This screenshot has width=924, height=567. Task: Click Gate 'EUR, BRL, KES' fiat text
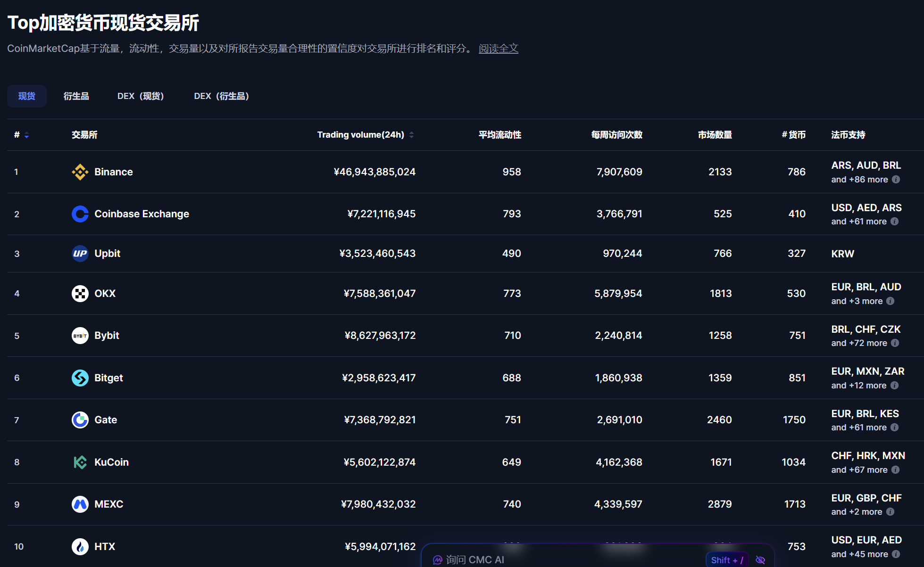[x=866, y=414]
